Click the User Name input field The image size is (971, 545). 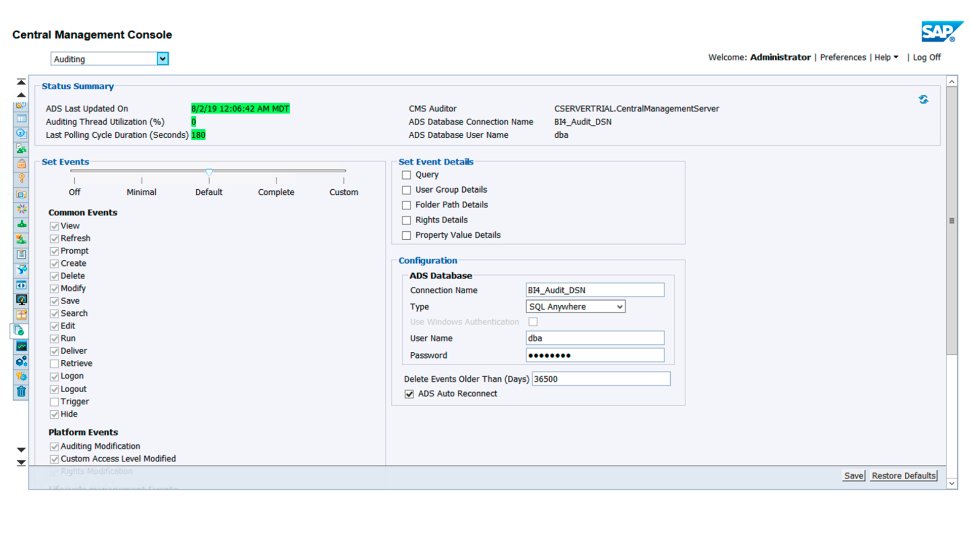(x=595, y=338)
